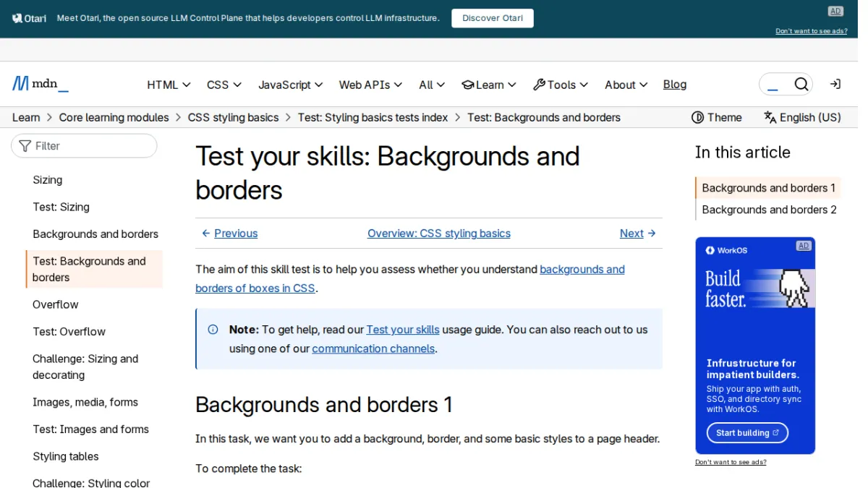Open Images, media, forms sidebar item
The image size is (868, 488).
[x=85, y=402]
